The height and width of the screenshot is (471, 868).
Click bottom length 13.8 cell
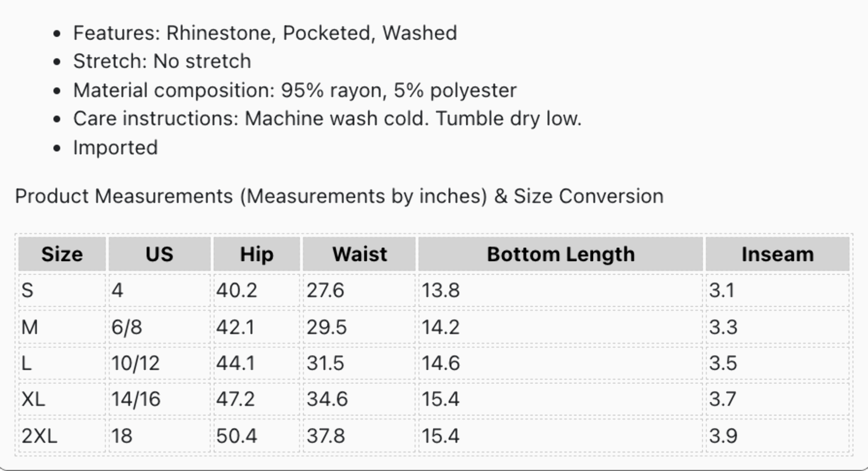click(560, 290)
